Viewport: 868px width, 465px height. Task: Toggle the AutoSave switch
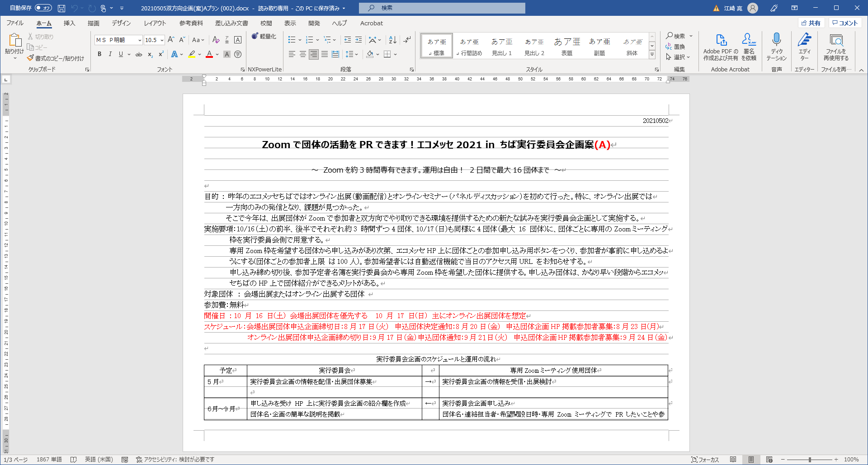(x=43, y=8)
